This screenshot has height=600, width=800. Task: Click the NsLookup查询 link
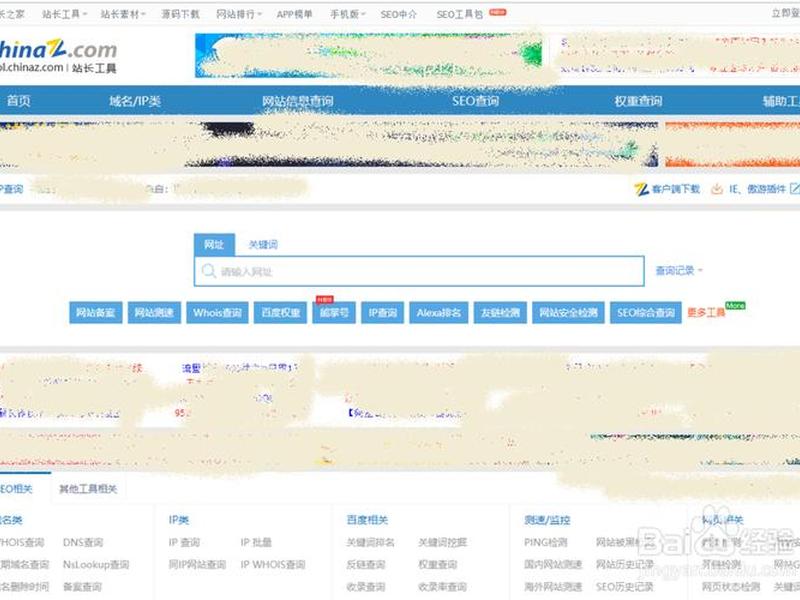click(96, 565)
